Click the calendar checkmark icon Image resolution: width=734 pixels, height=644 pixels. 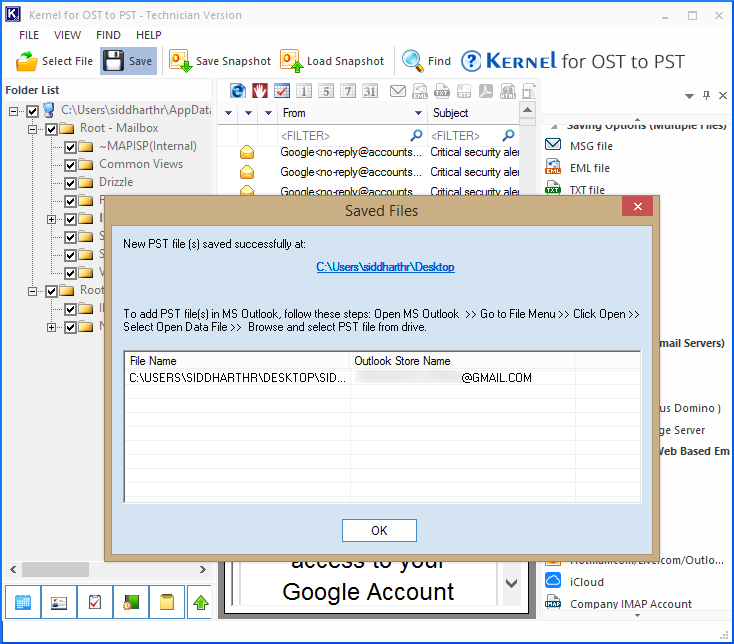[282, 91]
